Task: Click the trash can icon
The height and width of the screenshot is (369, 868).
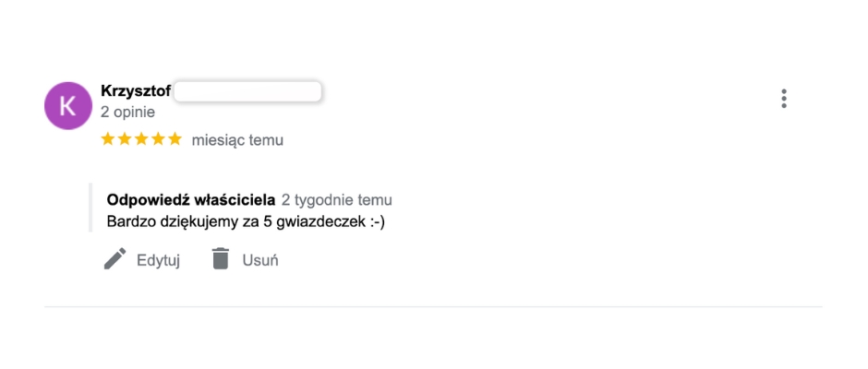Action: click(x=221, y=259)
